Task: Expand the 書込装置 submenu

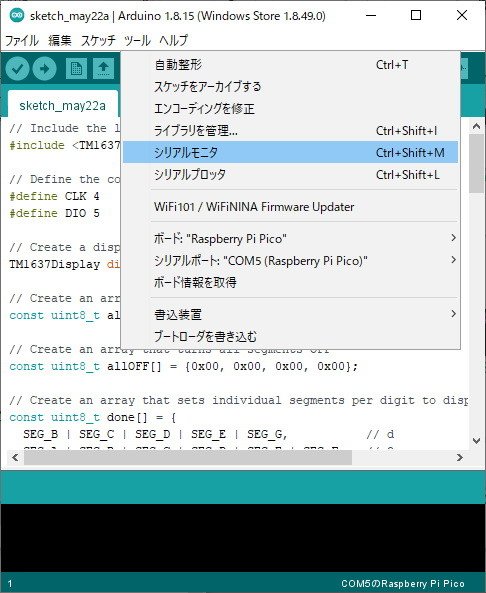Action: (290, 314)
